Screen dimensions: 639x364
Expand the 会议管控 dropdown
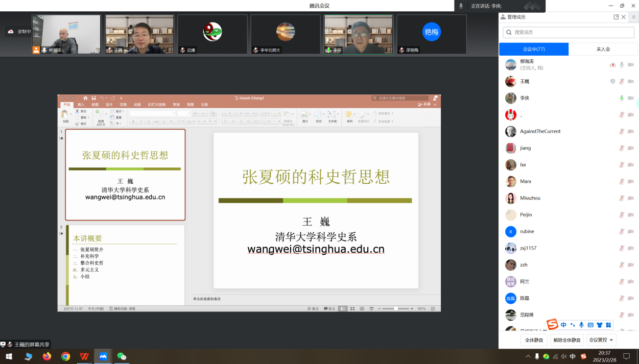point(601,340)
